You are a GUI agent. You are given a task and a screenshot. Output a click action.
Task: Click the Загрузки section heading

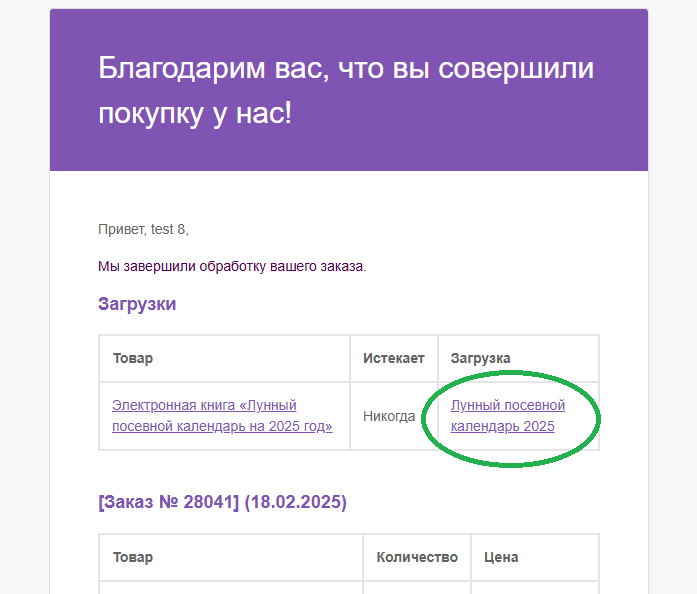[x=137, y=304]
